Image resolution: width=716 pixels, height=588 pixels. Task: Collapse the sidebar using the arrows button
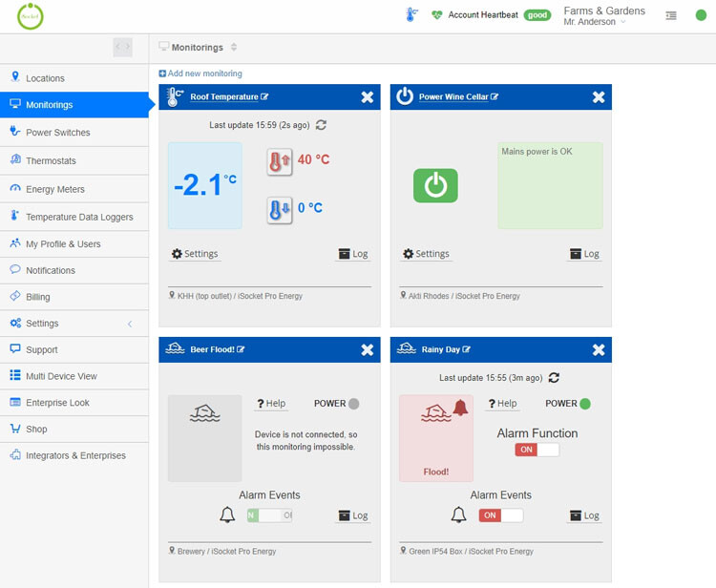pos(122,47)
